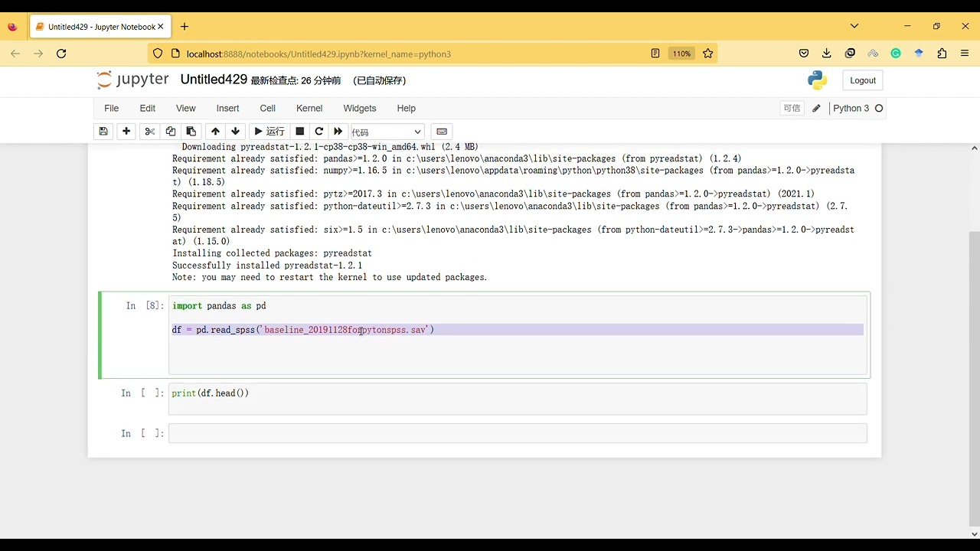Open the Help menu
This screenshot has width=980, height=551.
(407, 108)
